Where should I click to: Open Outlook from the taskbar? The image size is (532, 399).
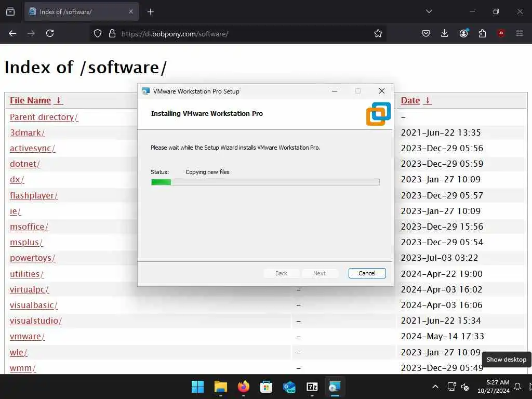tap(289, 387)
